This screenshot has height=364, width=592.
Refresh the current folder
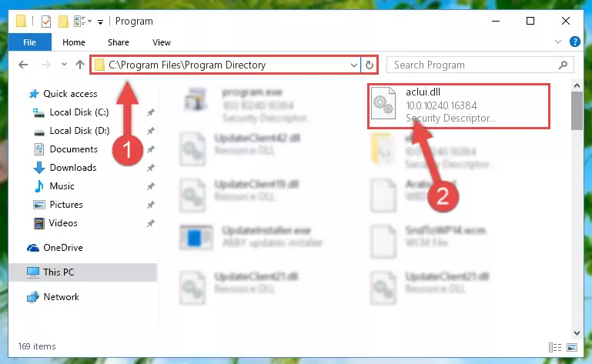coord(370,65)
